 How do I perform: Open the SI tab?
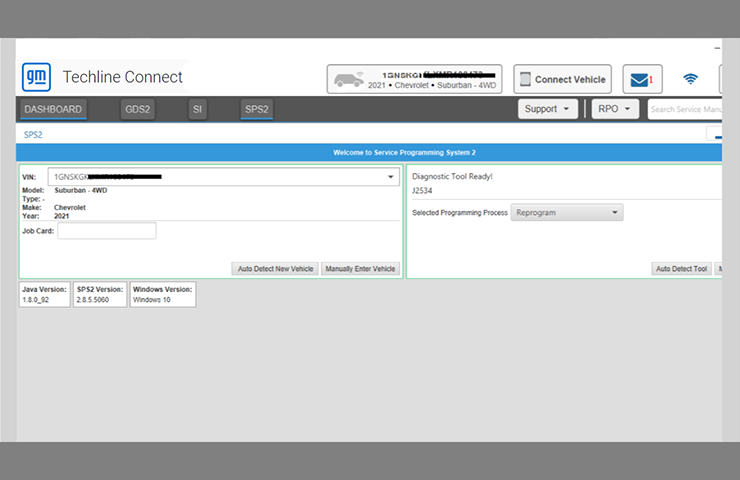click(197, 109)
